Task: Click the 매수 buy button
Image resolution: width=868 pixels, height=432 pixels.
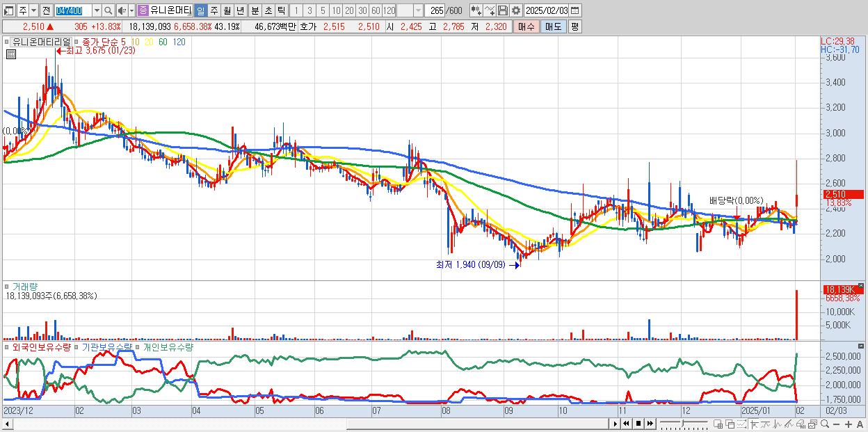Action: tap(526, 26)
